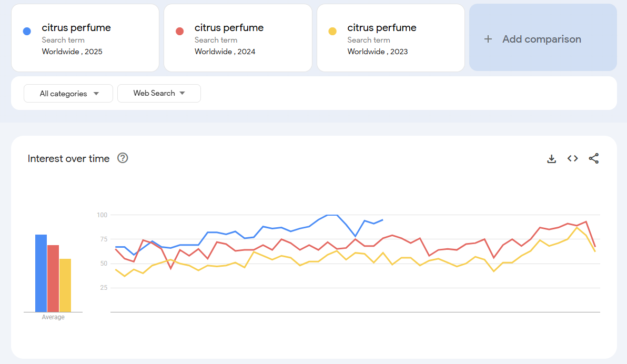The image size is (627, 364).
Task: Select the red average bar
Action: (x=53, y=278)
